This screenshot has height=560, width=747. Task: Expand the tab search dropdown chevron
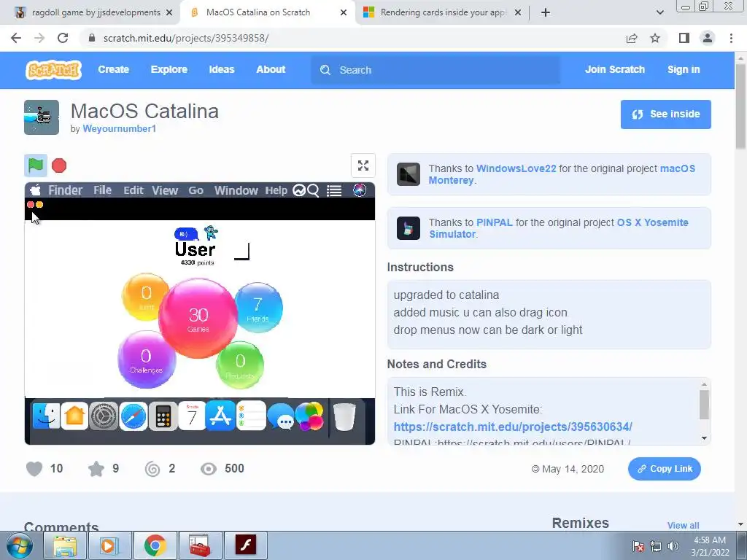(x=659, y=12)
